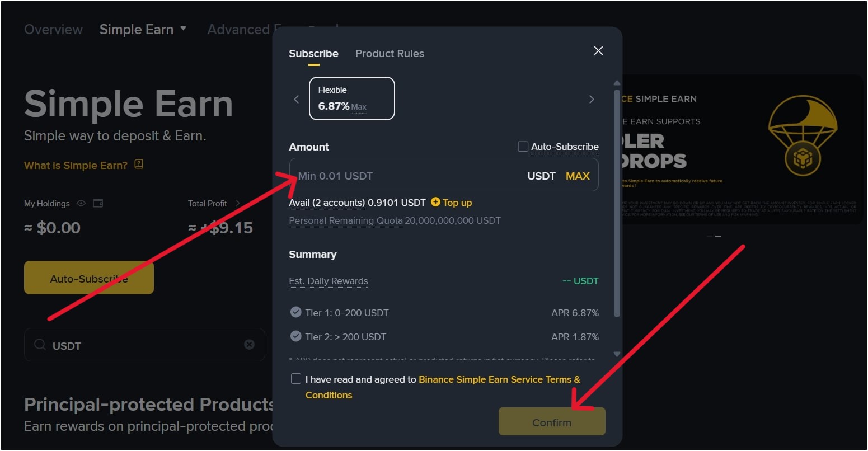Click the search magnifier in the USDT search bar
Screen dimensions: 868x451
point(39,345)
